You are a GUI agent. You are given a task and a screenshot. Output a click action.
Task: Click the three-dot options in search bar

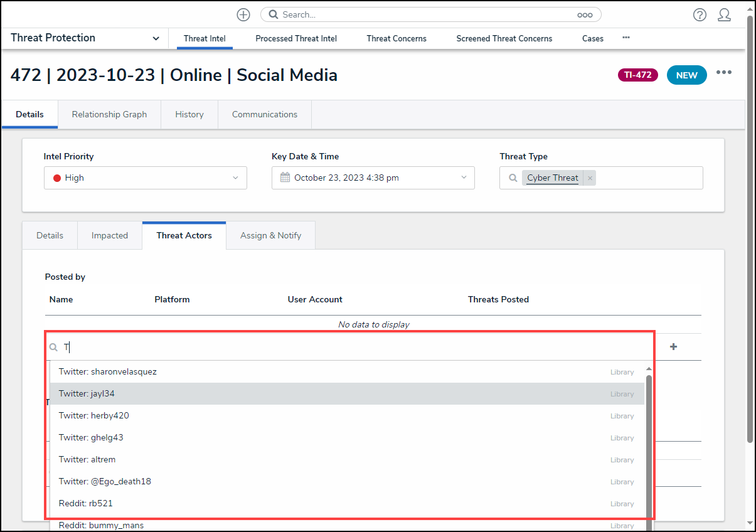point(584,15)
